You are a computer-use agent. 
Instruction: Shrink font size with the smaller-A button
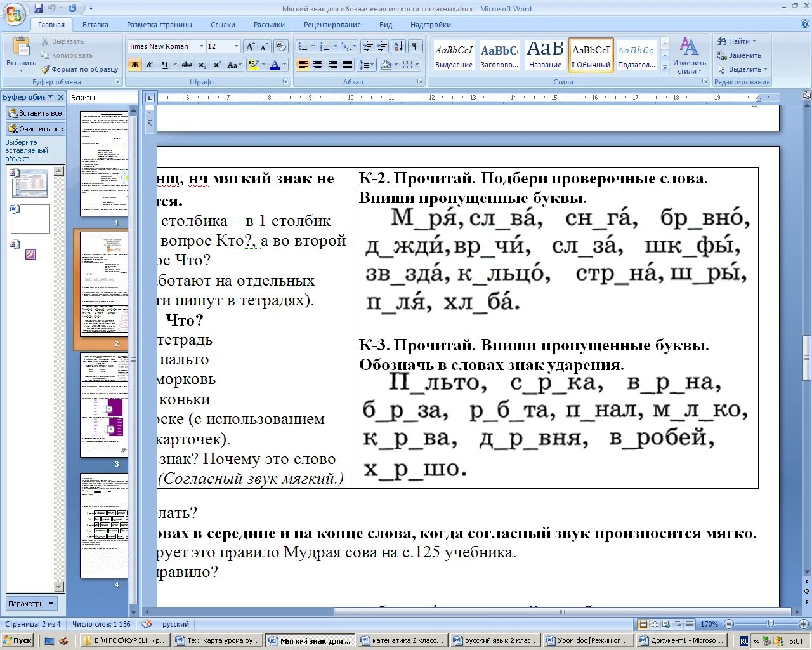coord(264,46)
